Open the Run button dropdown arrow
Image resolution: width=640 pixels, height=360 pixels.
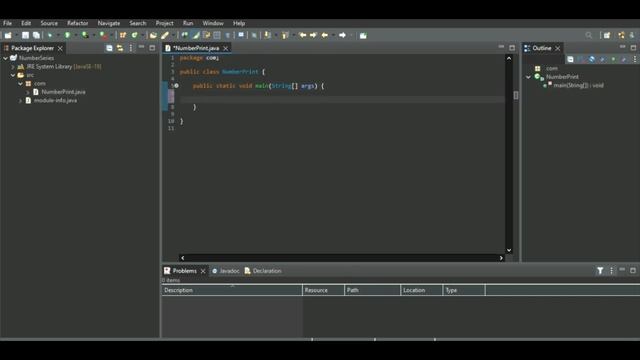coord(75,36)
